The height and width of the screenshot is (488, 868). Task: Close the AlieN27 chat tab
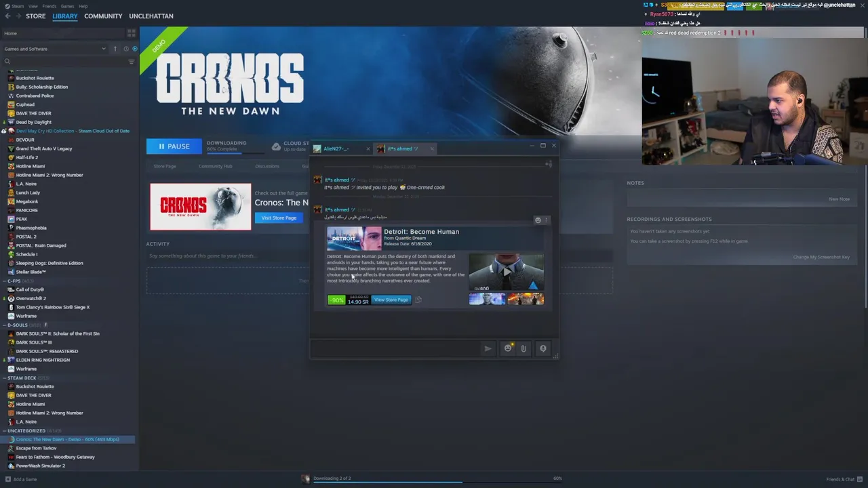point(368,148)
